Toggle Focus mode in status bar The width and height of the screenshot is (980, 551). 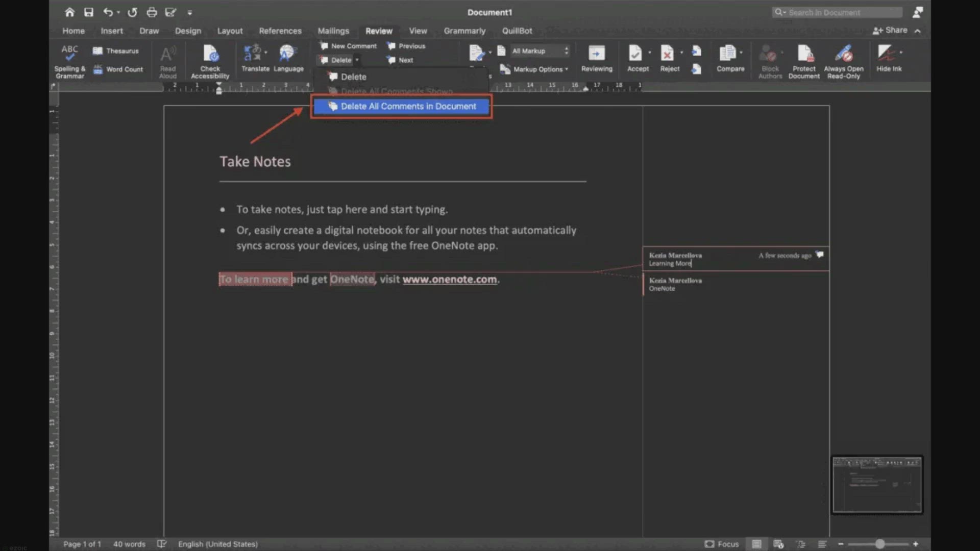[x=722, y=544]
